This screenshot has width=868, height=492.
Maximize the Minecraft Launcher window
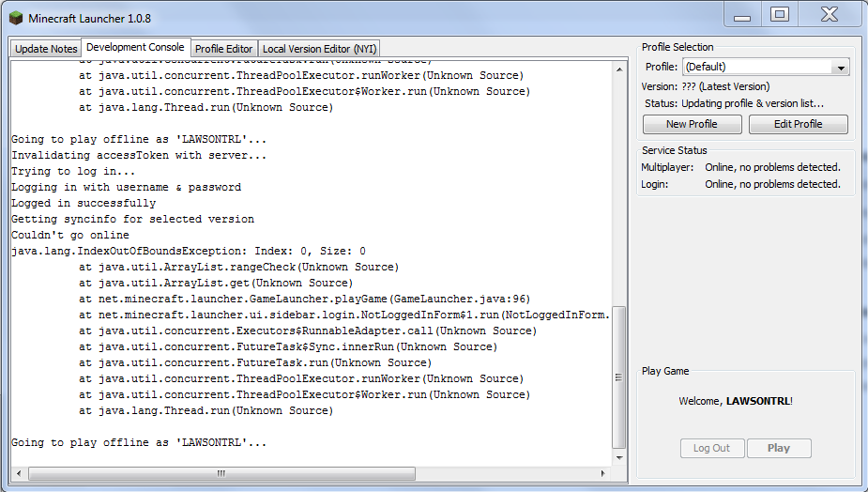(780, 15)
